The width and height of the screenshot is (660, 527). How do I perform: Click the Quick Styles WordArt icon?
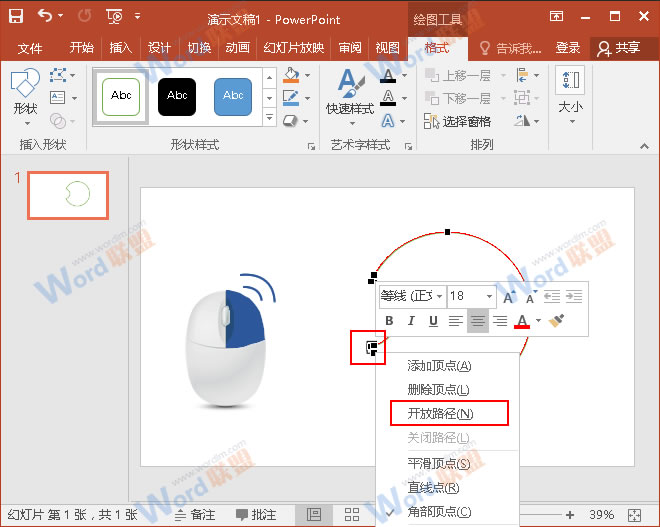349,91
